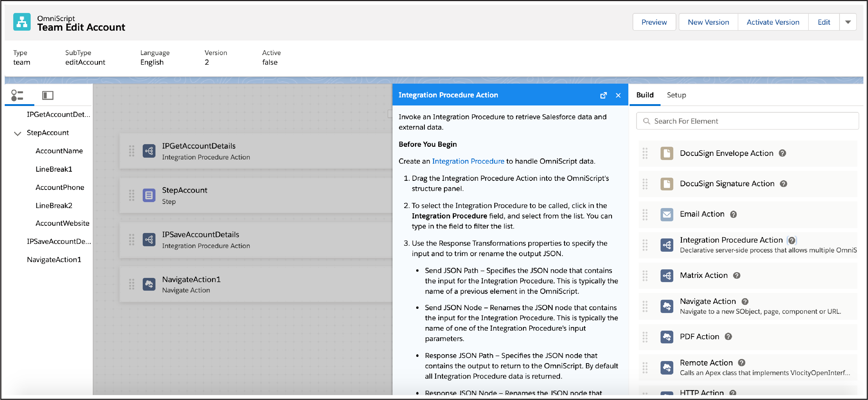
Task: Click help icon beside Navigate Action
Action: point(745,302)
